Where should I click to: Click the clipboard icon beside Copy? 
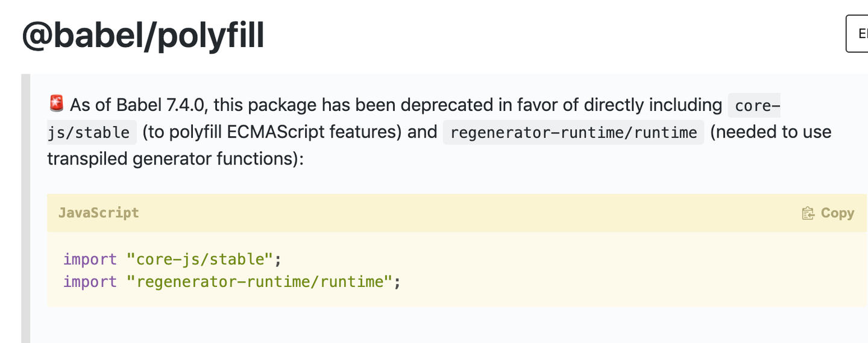coord(808,213)
